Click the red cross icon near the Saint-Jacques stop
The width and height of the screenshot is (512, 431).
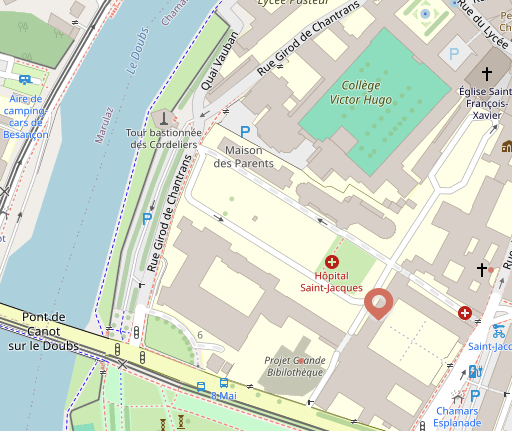(x=465, y=313)
